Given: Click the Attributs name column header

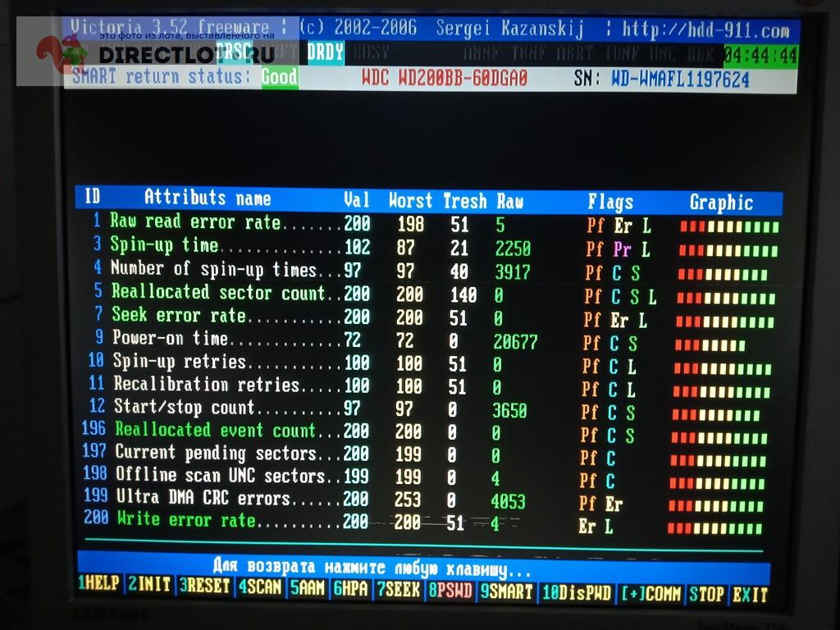Looking at the screenshot, I should 208,199.
